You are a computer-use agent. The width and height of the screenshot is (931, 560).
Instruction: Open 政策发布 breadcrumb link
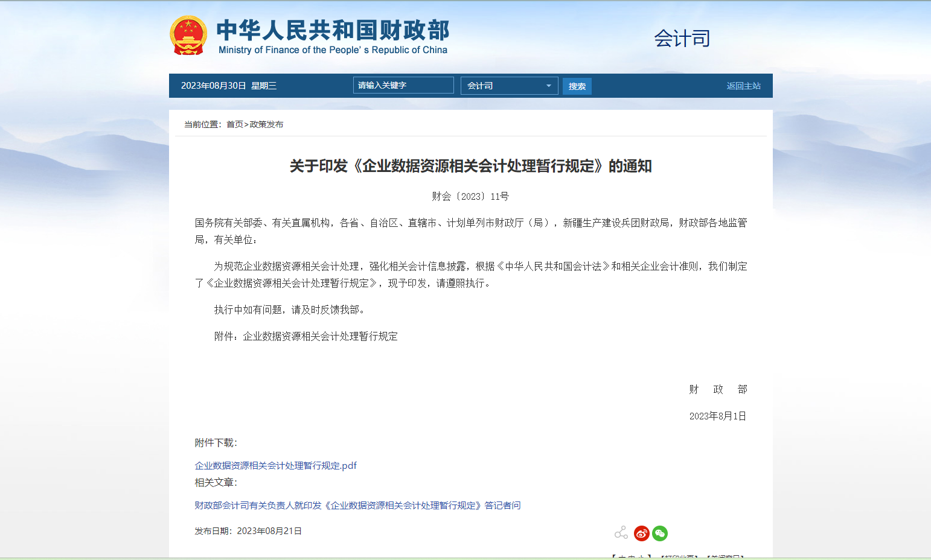click(266, 124)
